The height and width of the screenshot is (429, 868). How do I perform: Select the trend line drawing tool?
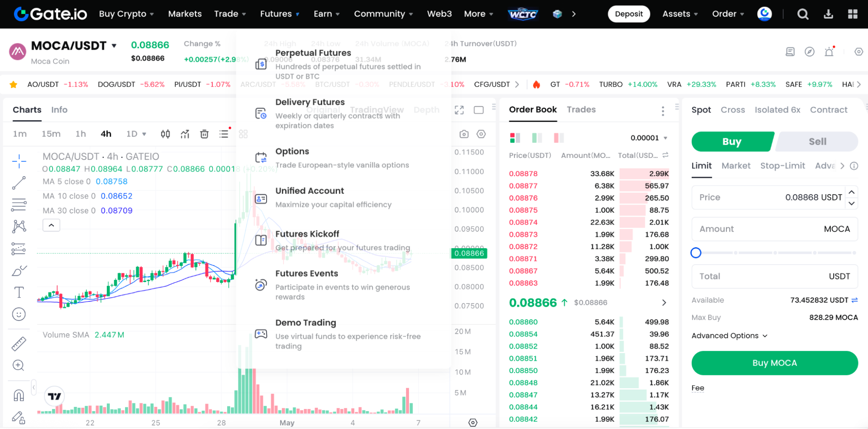pos(19,183)
